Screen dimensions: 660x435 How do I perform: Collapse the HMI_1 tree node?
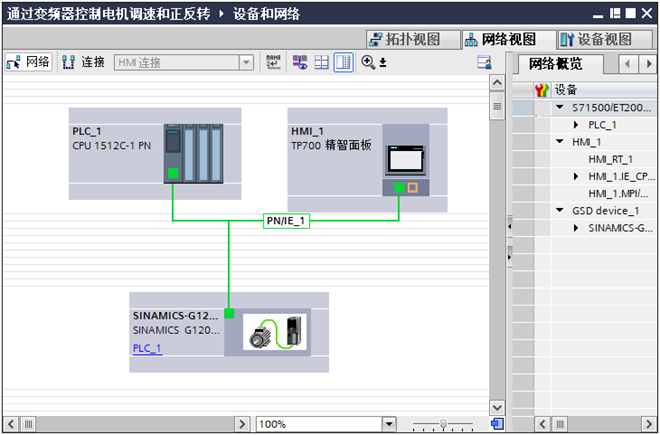pos(559,141)
